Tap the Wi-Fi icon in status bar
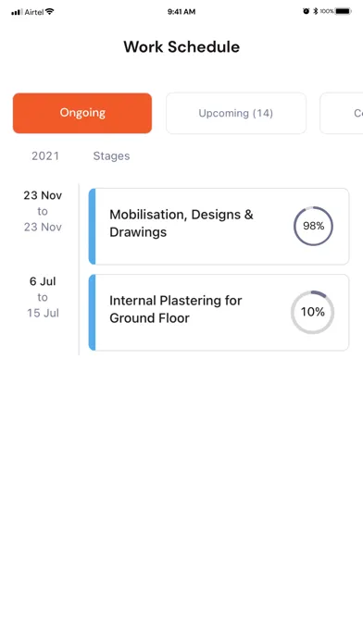 pos(50,11)
